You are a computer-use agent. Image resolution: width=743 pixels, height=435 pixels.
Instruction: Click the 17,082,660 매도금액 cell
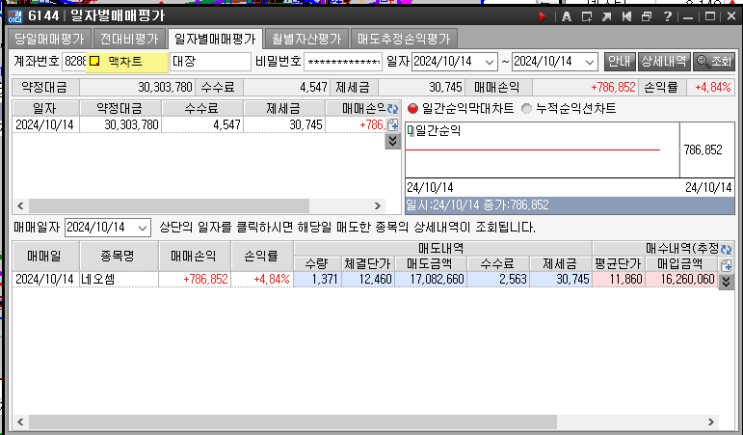(430, 279)
